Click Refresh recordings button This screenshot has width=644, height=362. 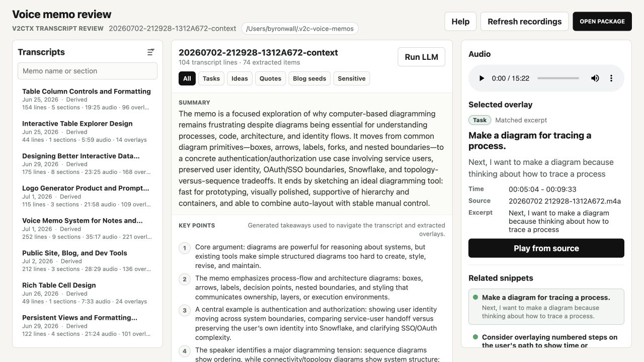click(525, 22)
